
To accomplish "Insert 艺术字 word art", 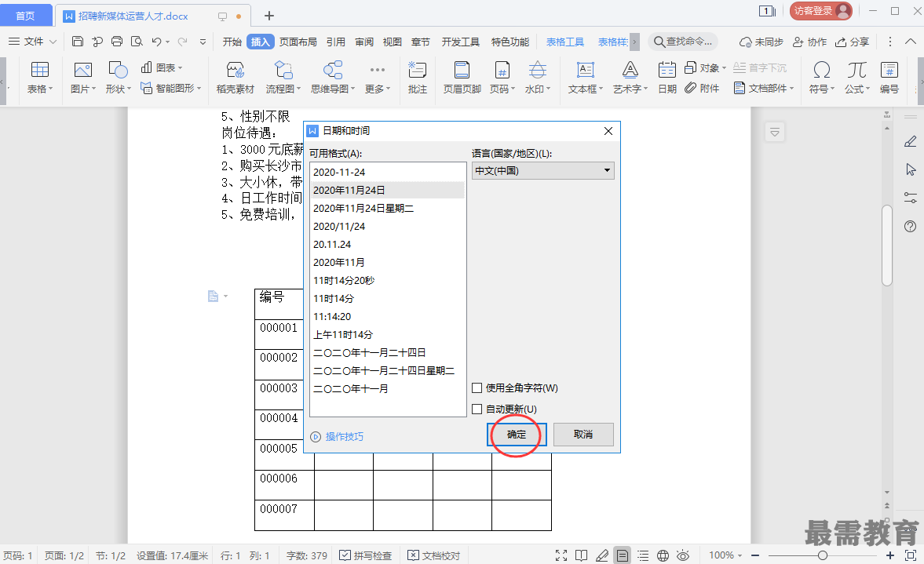I will pos(630,77).
